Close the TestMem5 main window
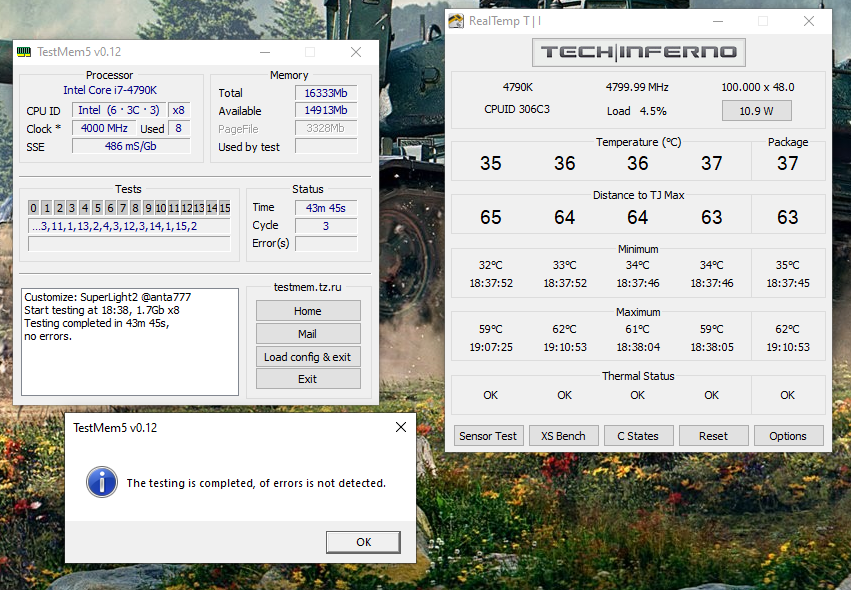851x590 pixels. (356, 52)
